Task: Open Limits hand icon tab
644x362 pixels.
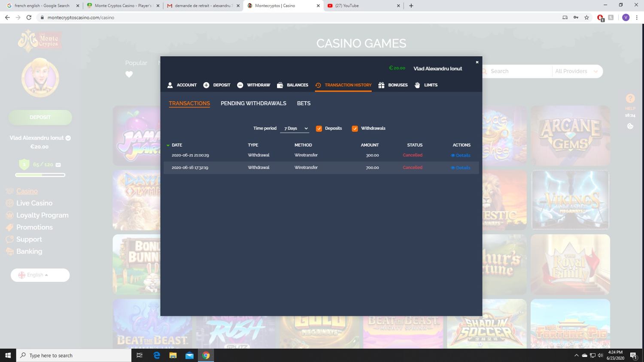Action: 417,85
